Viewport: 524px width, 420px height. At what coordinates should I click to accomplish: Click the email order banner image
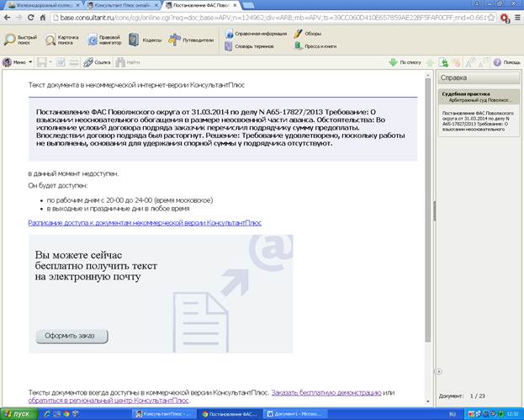coord(161,294)
